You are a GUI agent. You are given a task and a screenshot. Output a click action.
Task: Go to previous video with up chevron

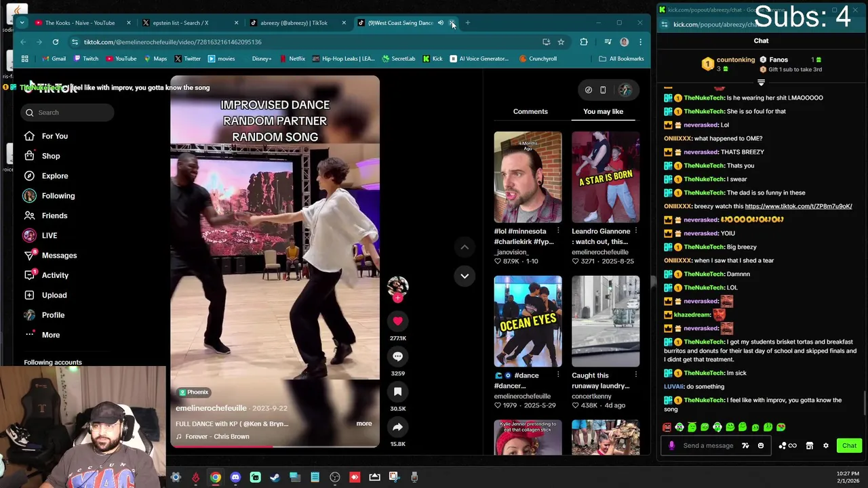[x=465, y=247]
